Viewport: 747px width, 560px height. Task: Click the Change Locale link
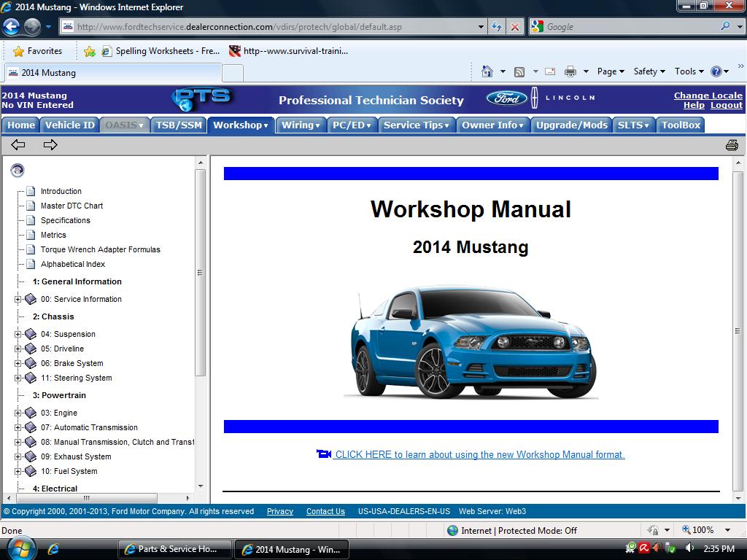(x=708, y=96)
